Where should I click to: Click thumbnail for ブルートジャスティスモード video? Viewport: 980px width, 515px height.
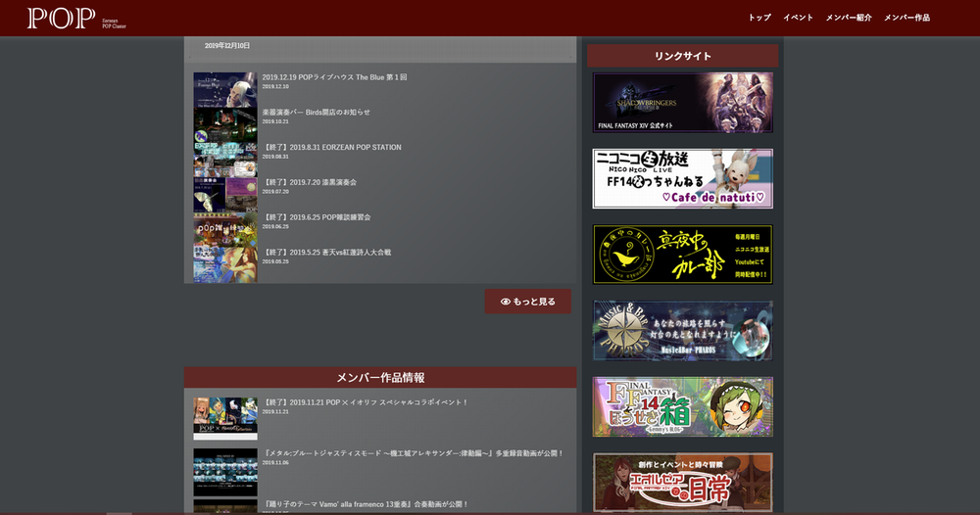[225, 473]
